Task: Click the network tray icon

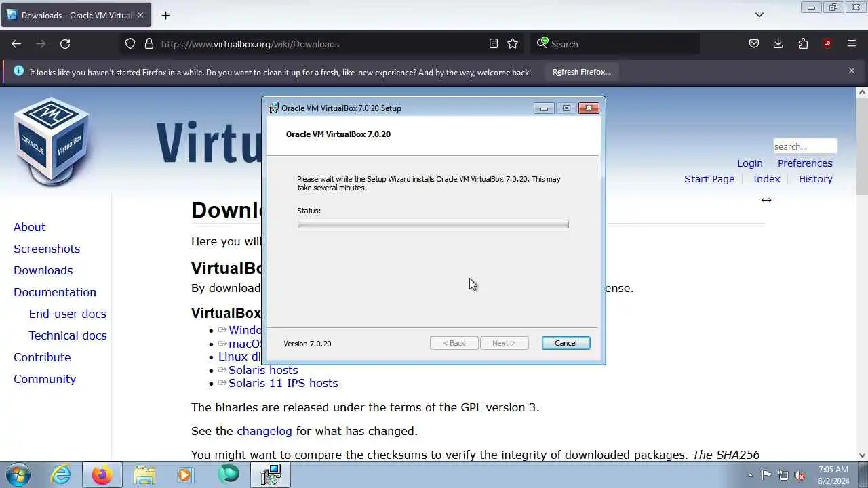Action: 783,475
